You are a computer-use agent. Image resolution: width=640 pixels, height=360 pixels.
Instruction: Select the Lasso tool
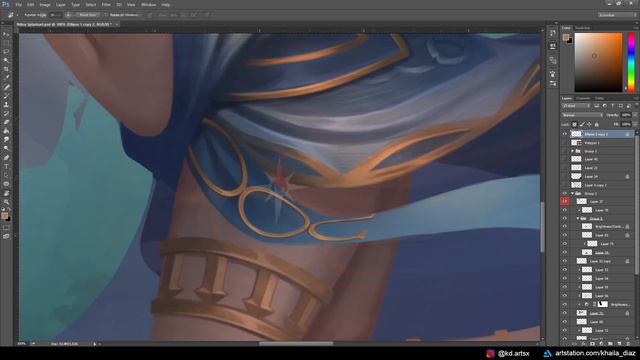[x=6, y=52]
